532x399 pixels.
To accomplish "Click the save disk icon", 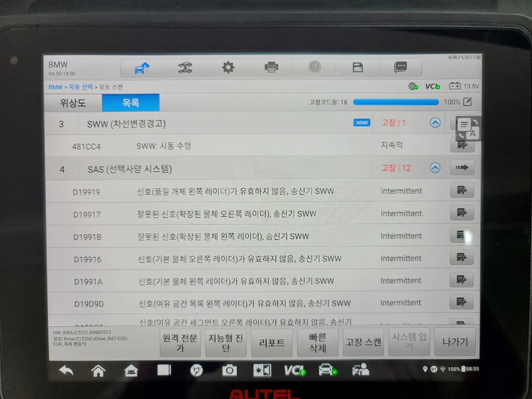I will pos(357,67).
